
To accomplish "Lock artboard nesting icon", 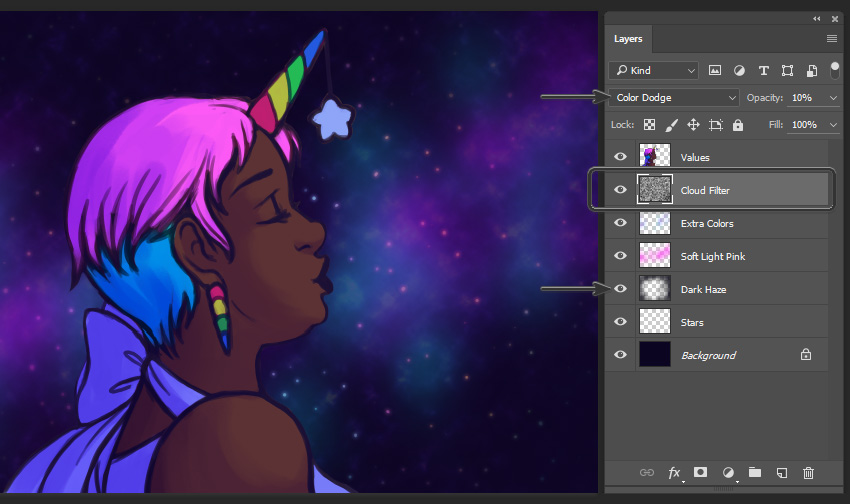I will [x=716, y=125].
